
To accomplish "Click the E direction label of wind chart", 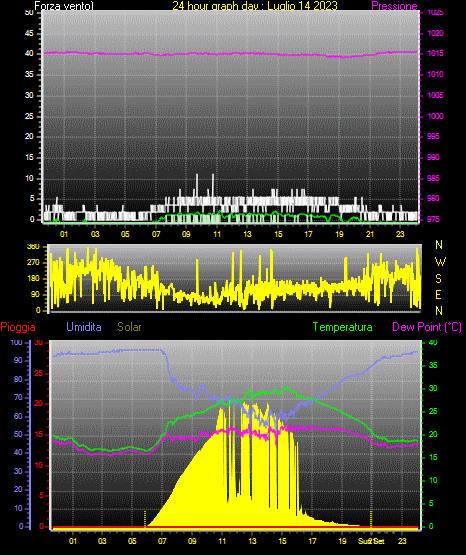I will [438, 294].
